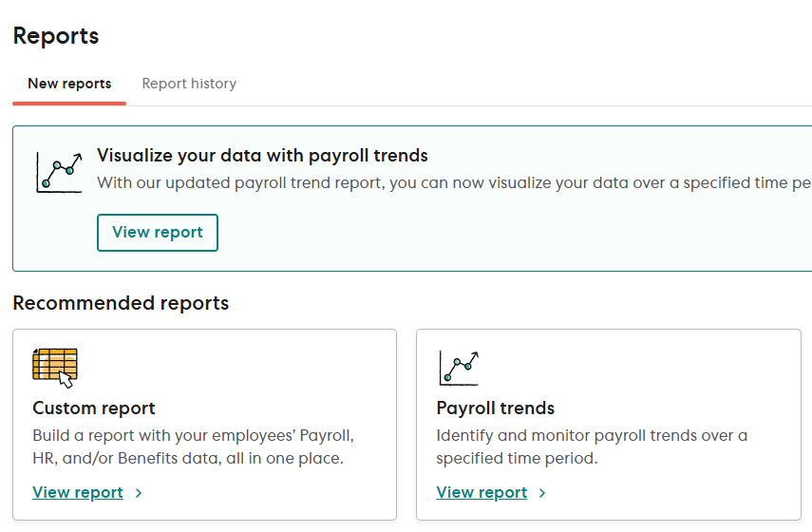Click chevron arrow beside Custom report link

[x=139, y=493]
